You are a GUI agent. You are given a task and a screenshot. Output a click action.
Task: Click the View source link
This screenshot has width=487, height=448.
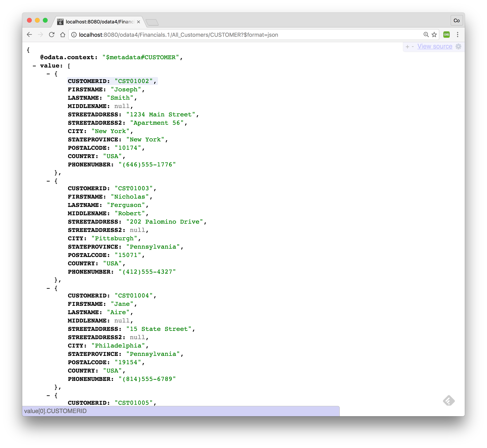click(435, 46)
